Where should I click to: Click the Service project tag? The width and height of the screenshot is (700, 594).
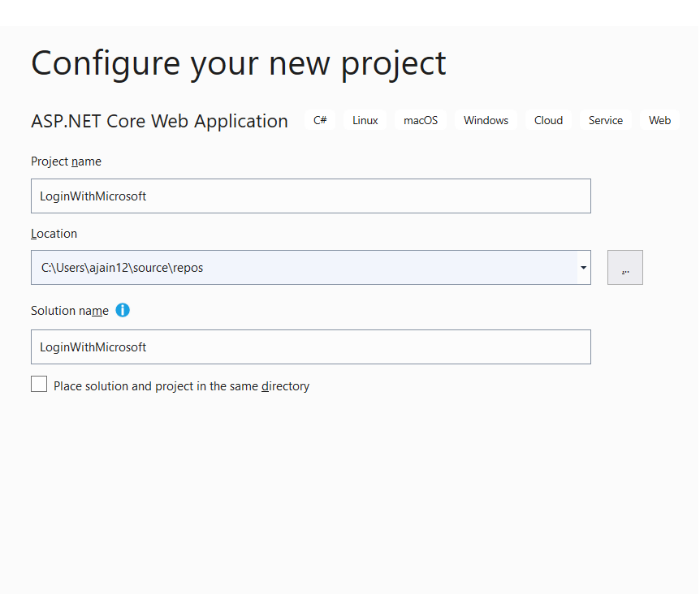pos(605,119)
